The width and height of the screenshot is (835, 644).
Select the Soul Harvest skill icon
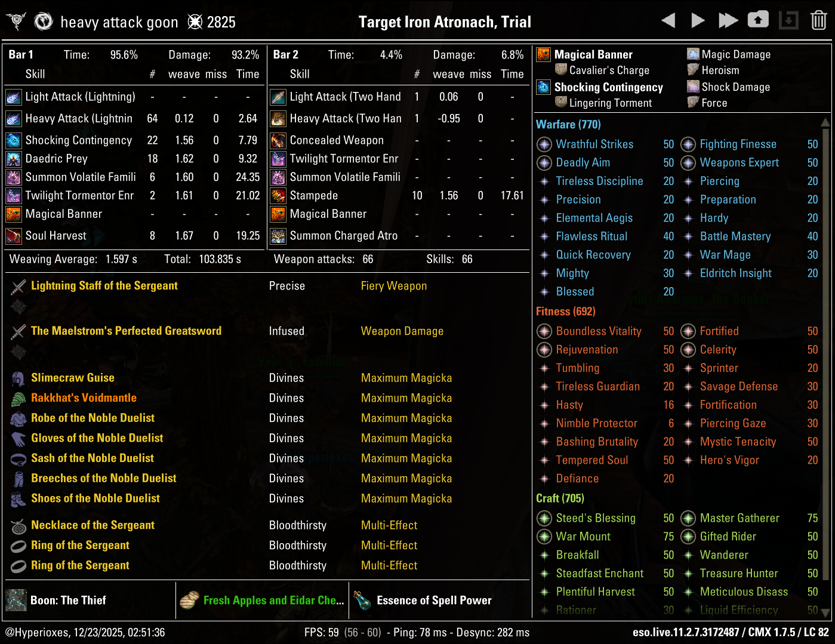point(13,236)
